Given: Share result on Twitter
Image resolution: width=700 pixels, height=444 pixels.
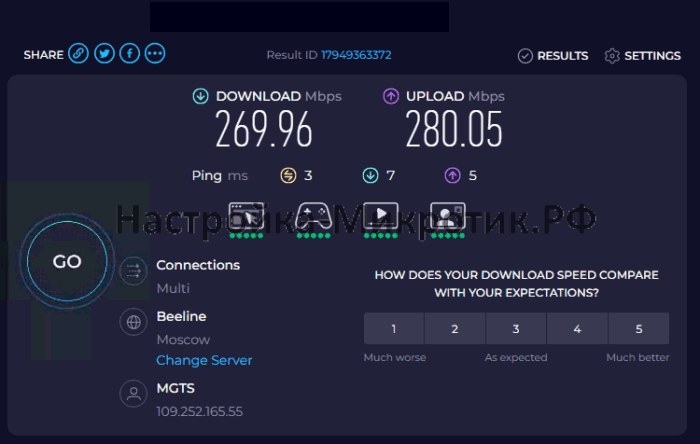Looking at the screenshot, I should pos(104,54).
